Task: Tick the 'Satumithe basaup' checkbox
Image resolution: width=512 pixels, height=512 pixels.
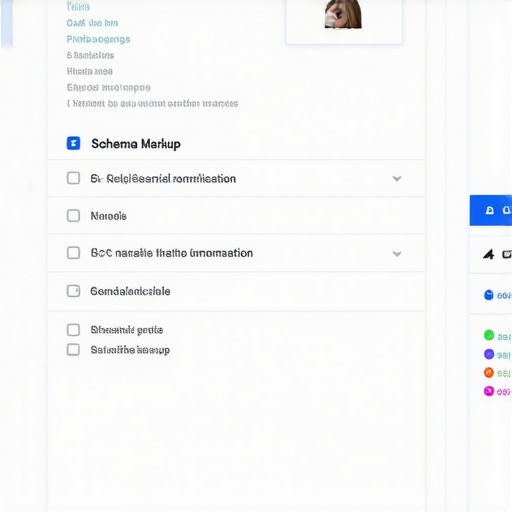Action: pos(73,350)
